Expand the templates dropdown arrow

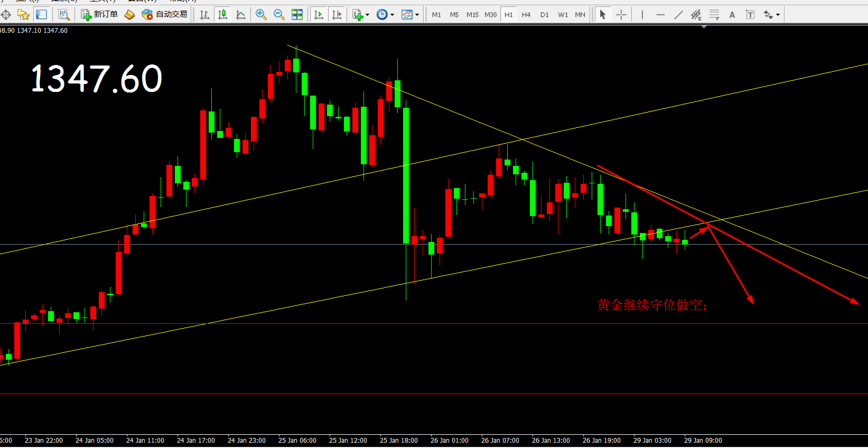pos(417,15)
